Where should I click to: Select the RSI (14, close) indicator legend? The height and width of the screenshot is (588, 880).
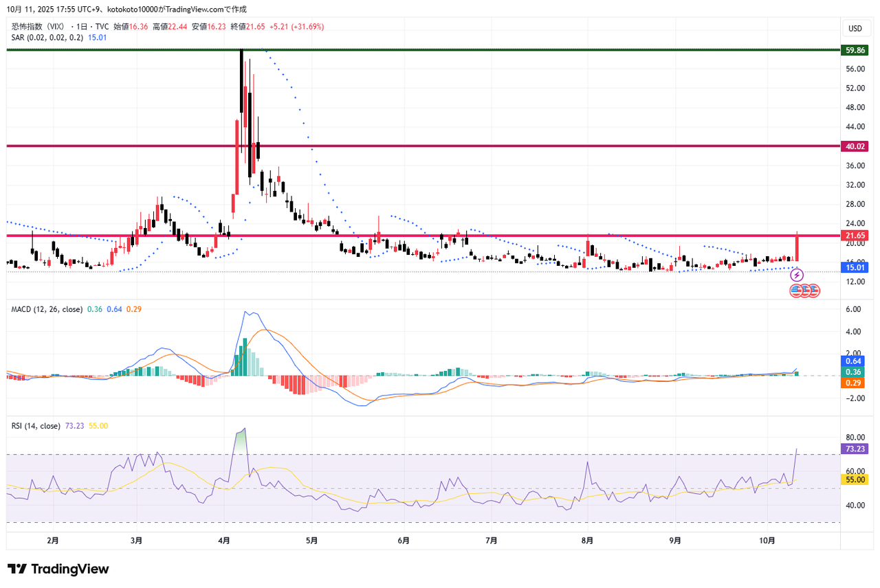point(35,426)
